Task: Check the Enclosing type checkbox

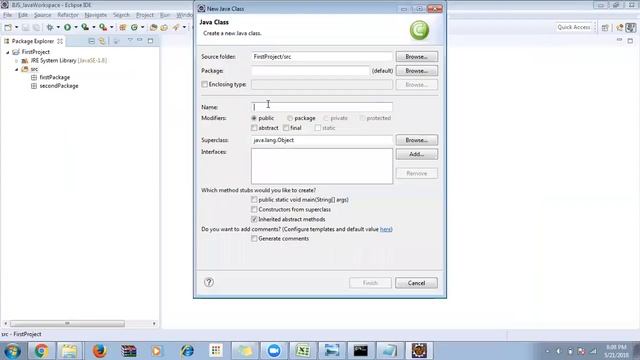Action: click(x=204, y=84)
